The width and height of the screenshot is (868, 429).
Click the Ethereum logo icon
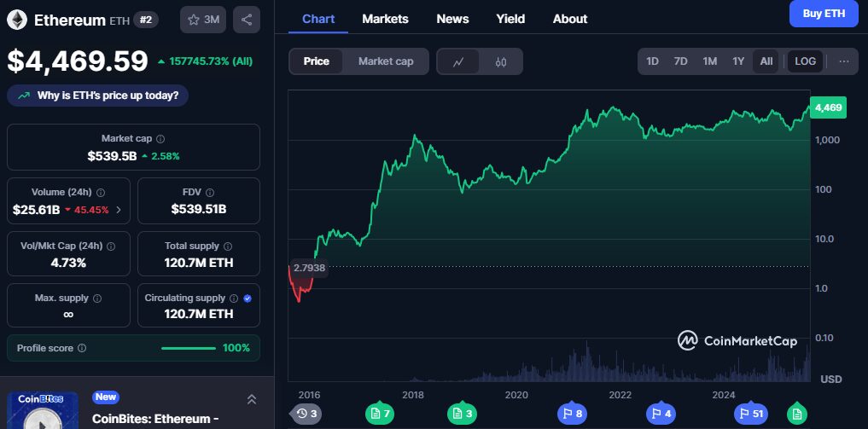[17, 20]
